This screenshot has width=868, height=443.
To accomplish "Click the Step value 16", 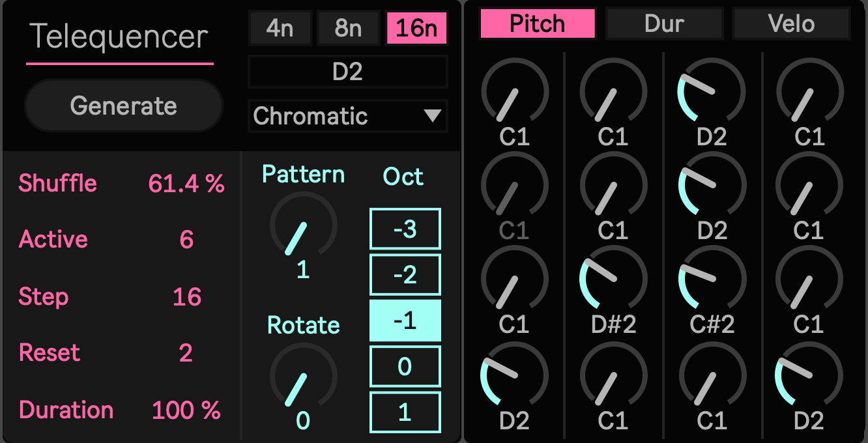I will click(x=187, y=296).
